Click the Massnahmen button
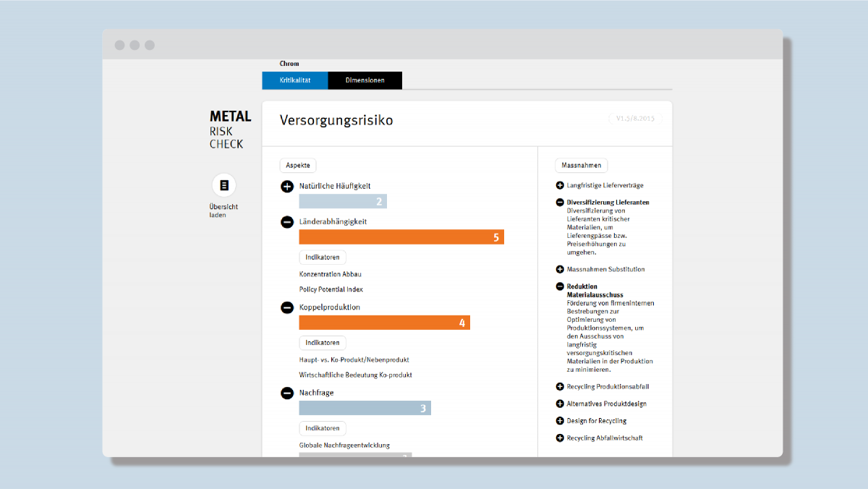Viewport: 868px width, 489px height. coord(582,166)
